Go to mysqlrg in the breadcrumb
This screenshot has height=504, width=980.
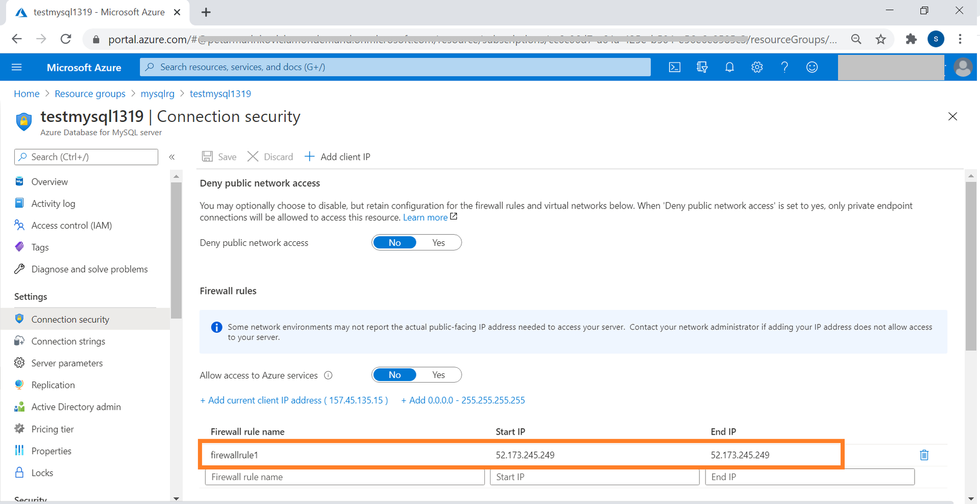click(157, 94)
